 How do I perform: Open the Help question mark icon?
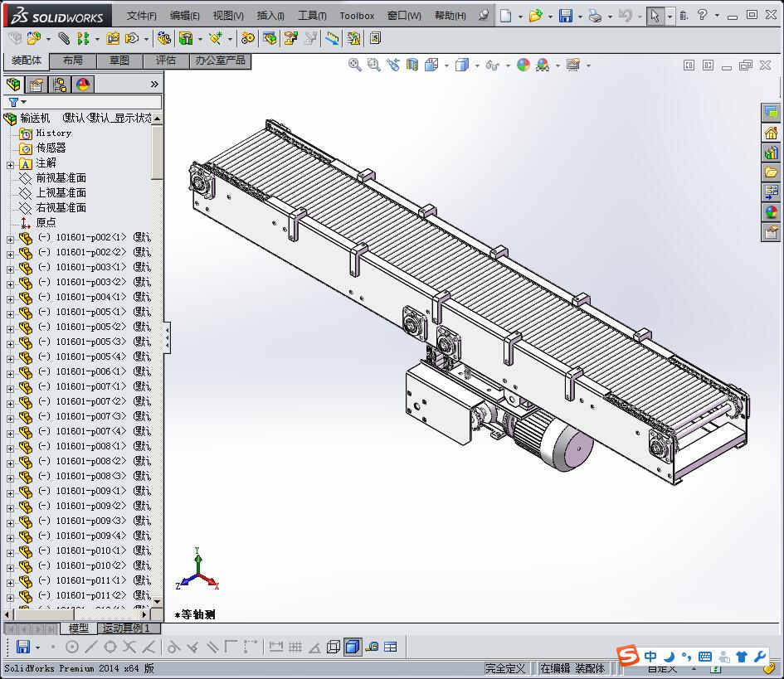702,15
